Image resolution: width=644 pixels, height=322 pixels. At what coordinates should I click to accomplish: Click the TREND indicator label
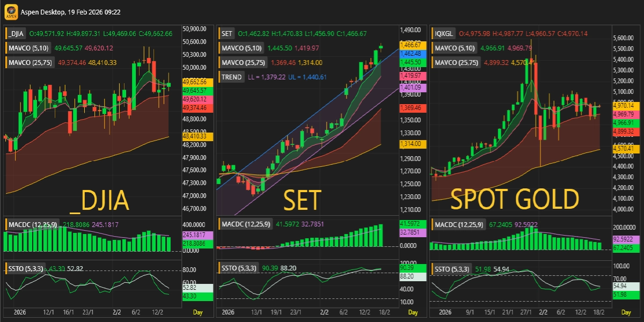point(231,77)
